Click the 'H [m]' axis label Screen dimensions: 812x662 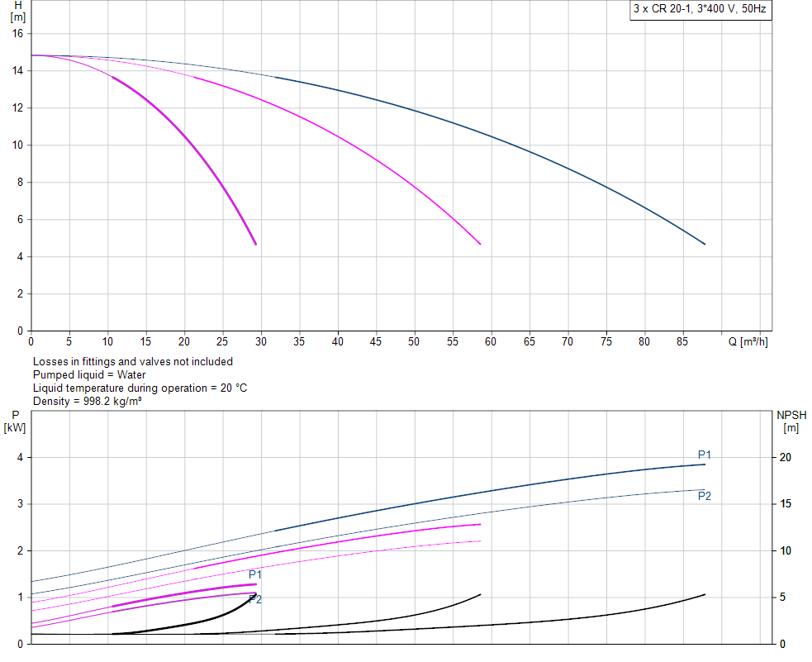tap(17, 12)
